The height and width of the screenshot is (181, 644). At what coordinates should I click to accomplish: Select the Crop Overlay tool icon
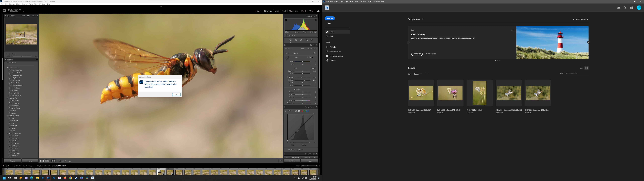[x=296, y=40]
